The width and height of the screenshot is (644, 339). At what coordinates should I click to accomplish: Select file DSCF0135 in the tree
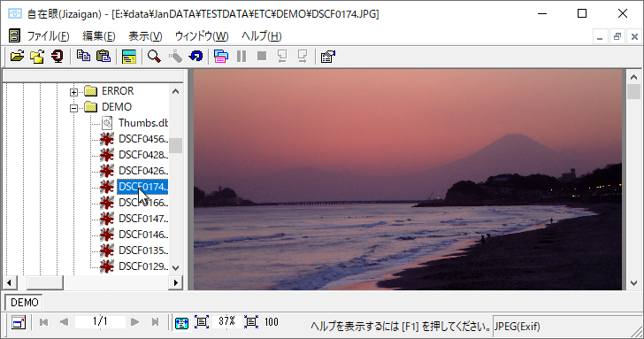(143, 250)
